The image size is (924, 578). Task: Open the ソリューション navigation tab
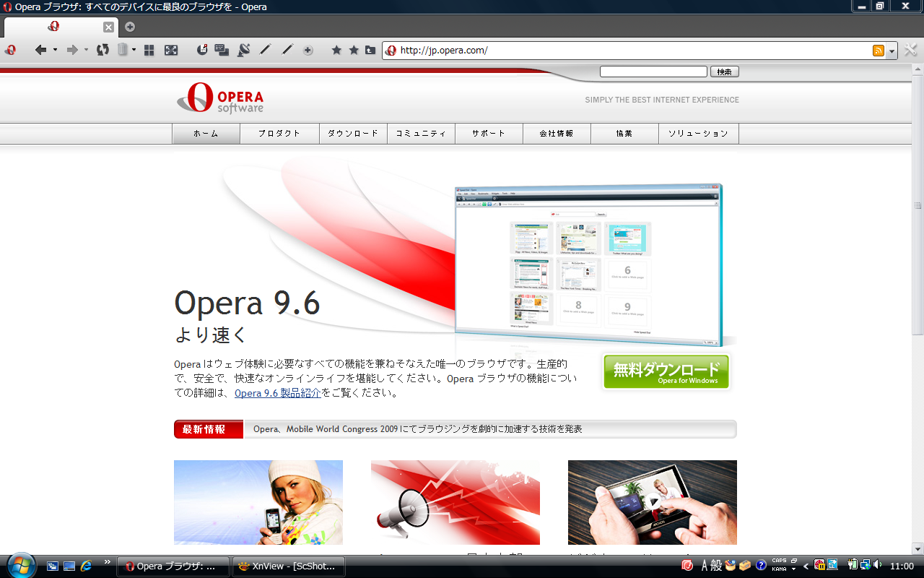click(x=698, y=134)
